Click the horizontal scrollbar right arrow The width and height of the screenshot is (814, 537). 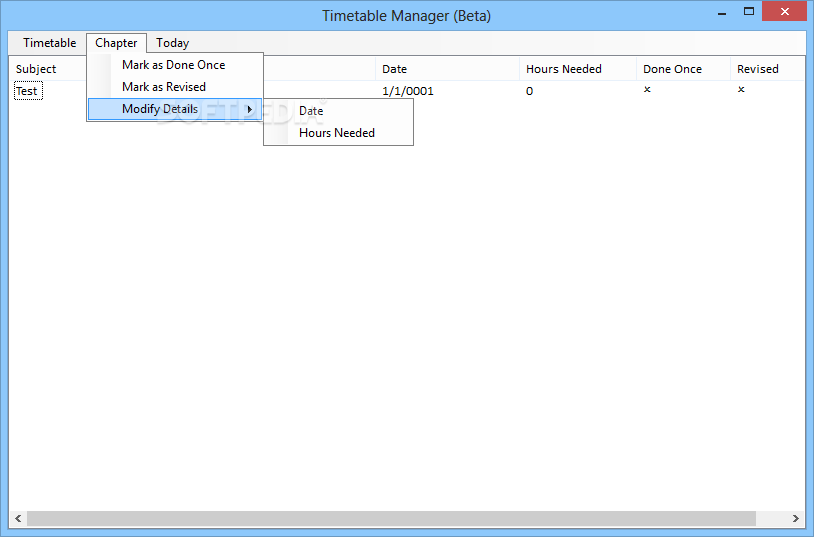[x=795, y=518]
